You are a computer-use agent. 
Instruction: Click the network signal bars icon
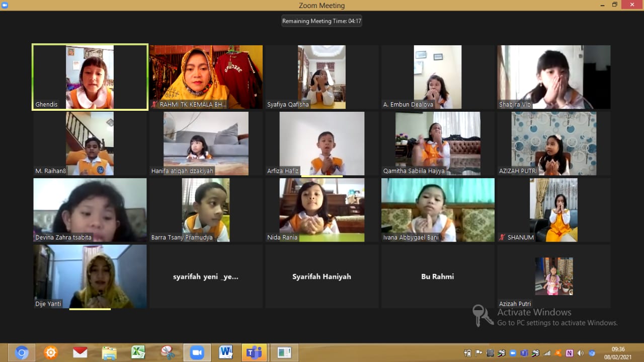coord(547,353)
